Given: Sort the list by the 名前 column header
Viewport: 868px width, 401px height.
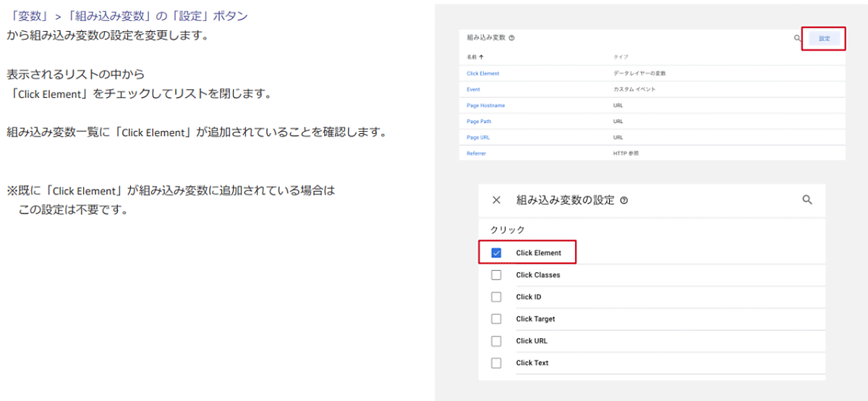Looking at the screenshot, I should tap(475, 56).
